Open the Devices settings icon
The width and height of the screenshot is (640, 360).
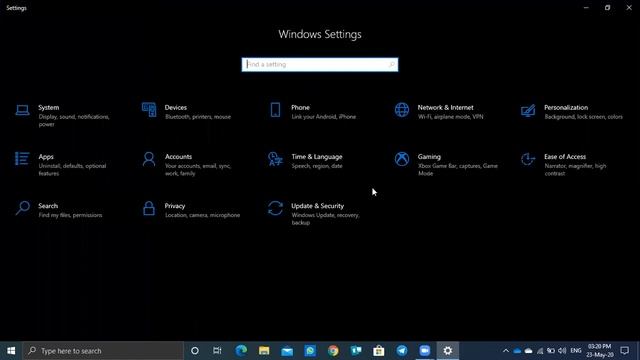click(x=149, y=110)
